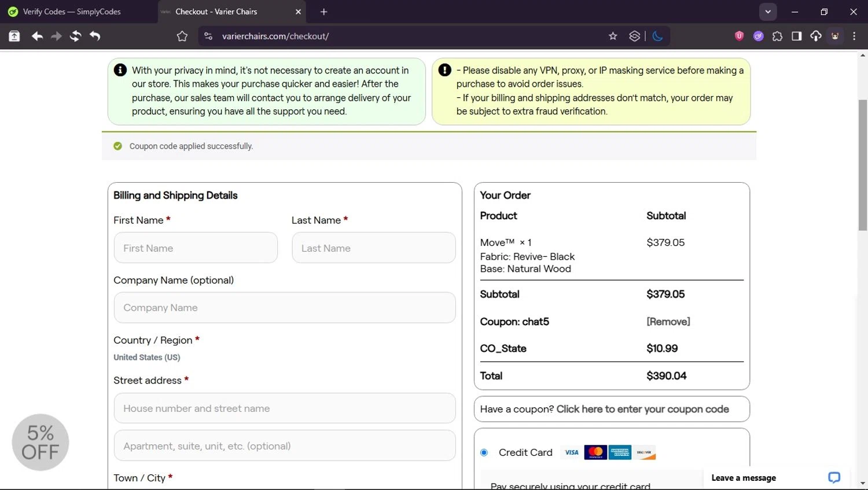This screenshot has height=490, width=868.
Task: Click the page vertical scrollbar thumb
Action: pos(863,165)
